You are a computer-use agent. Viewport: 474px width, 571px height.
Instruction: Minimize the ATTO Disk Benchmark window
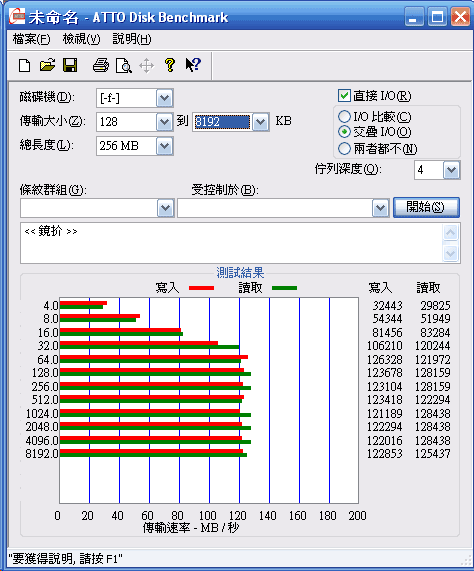click(414, 17)
